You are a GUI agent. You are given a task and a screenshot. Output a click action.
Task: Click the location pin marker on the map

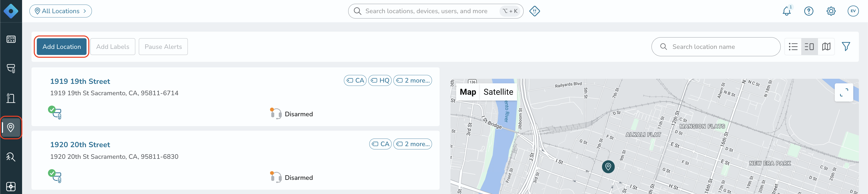(x=608, y=166)
